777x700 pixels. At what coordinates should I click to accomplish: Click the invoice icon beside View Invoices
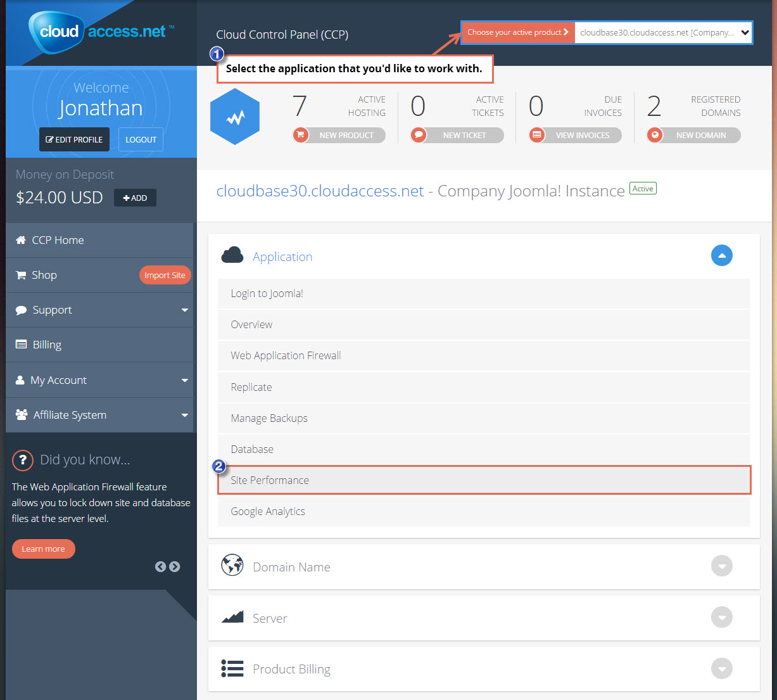click(x=537, y=135)
